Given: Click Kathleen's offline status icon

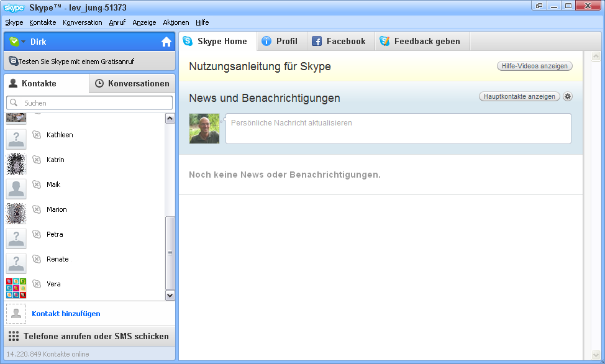Looking at the screenshot, I should point(37,135).
